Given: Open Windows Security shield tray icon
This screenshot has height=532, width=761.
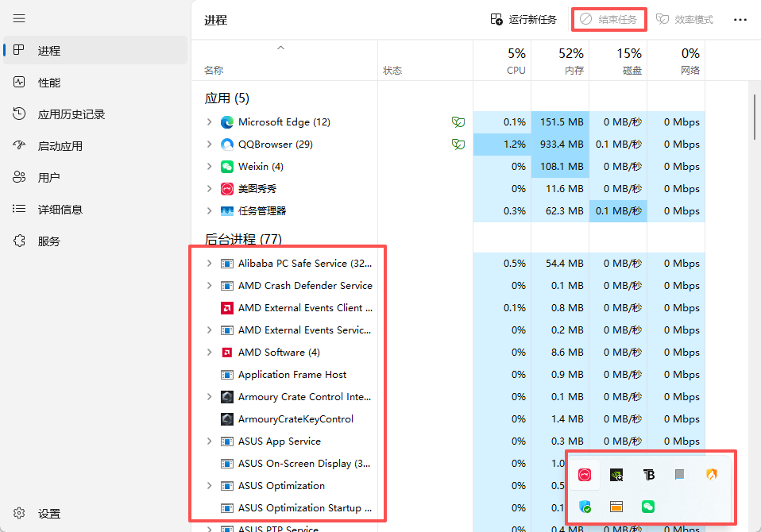Looking at the screenshot, I should tap(585, 507).
